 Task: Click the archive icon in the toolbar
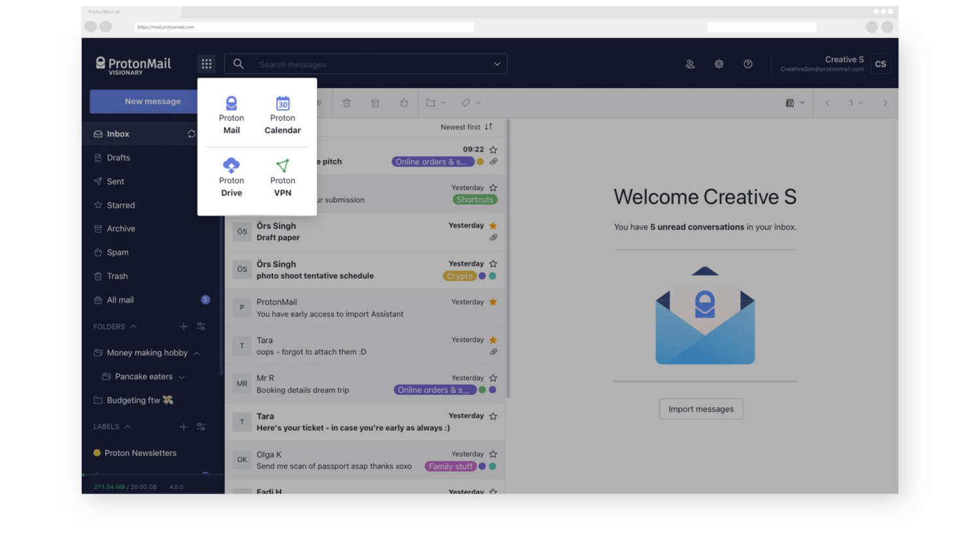click(x=375, y=103)
